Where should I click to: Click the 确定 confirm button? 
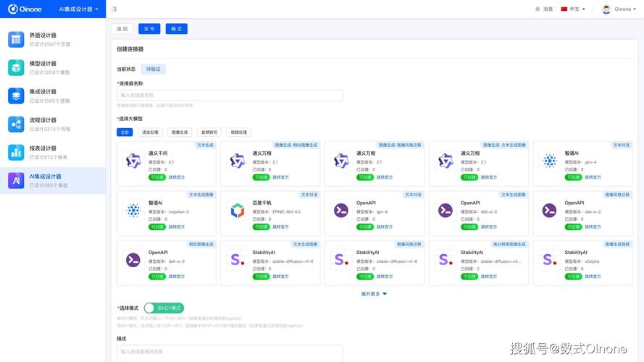pos(177,29)
